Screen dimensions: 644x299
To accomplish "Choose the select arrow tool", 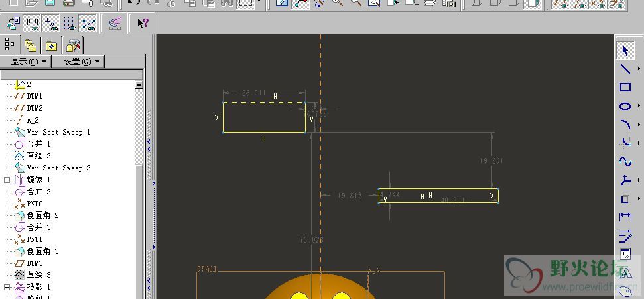I will (625, 51).
